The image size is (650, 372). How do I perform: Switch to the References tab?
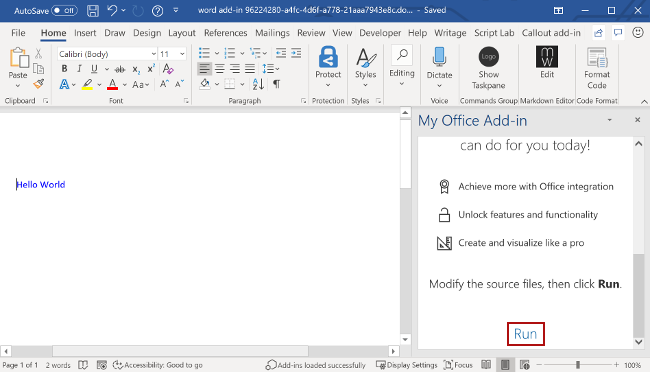click(225, 33)
